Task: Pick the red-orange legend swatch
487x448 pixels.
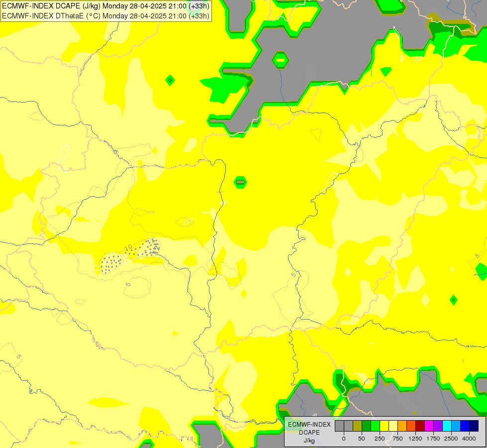Action: click(x=411, y=426)
